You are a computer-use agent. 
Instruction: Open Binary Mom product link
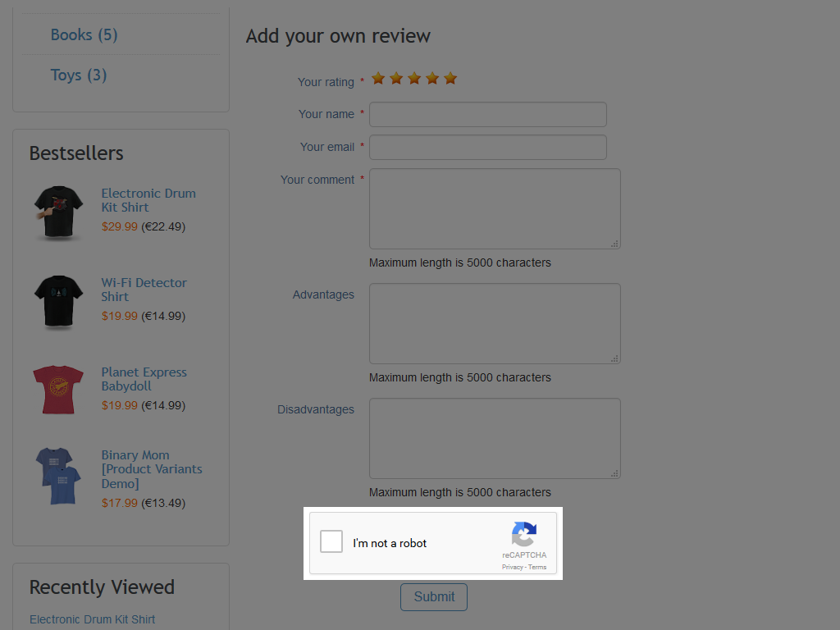coord(151,469)
